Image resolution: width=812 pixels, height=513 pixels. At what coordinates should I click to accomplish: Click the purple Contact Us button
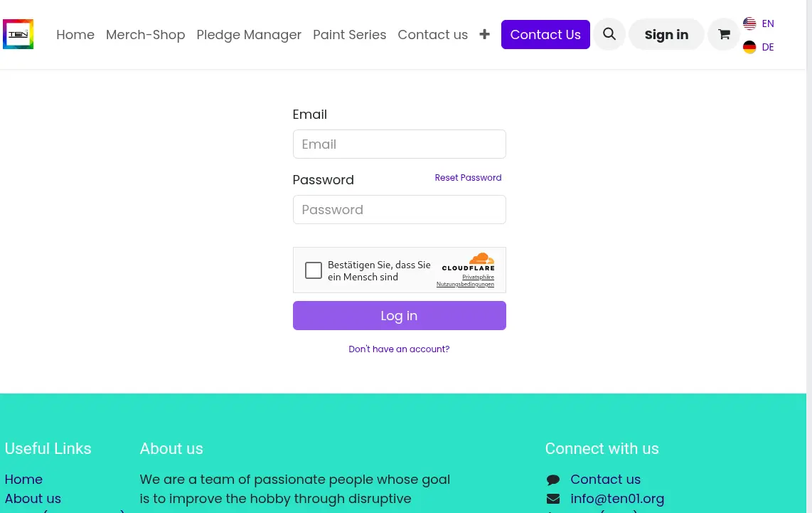point(545,34)
